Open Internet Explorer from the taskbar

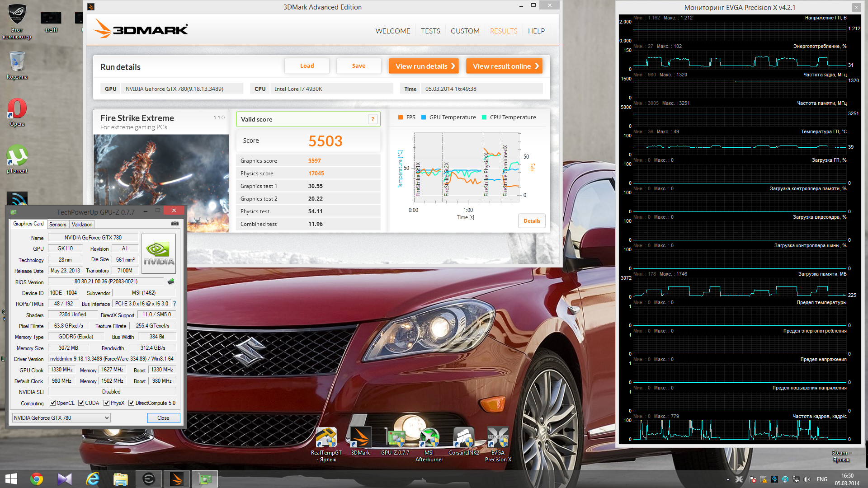pos(93,479)
